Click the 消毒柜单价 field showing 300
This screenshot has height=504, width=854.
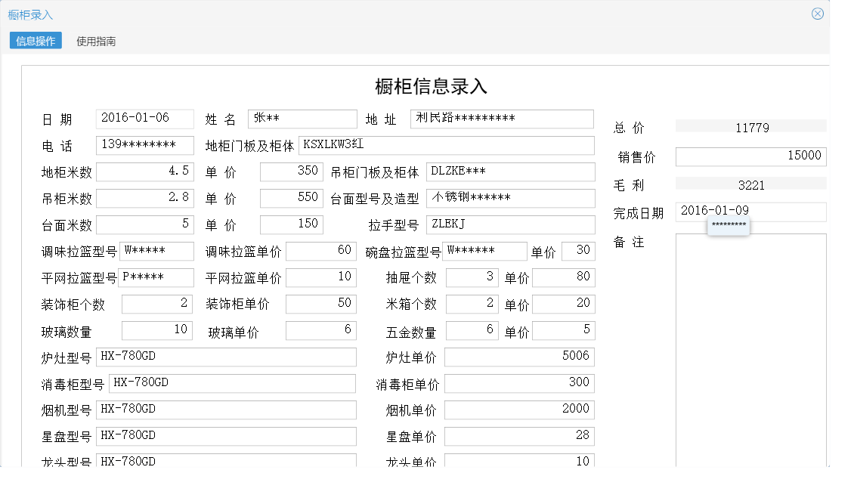pos(520,383)
